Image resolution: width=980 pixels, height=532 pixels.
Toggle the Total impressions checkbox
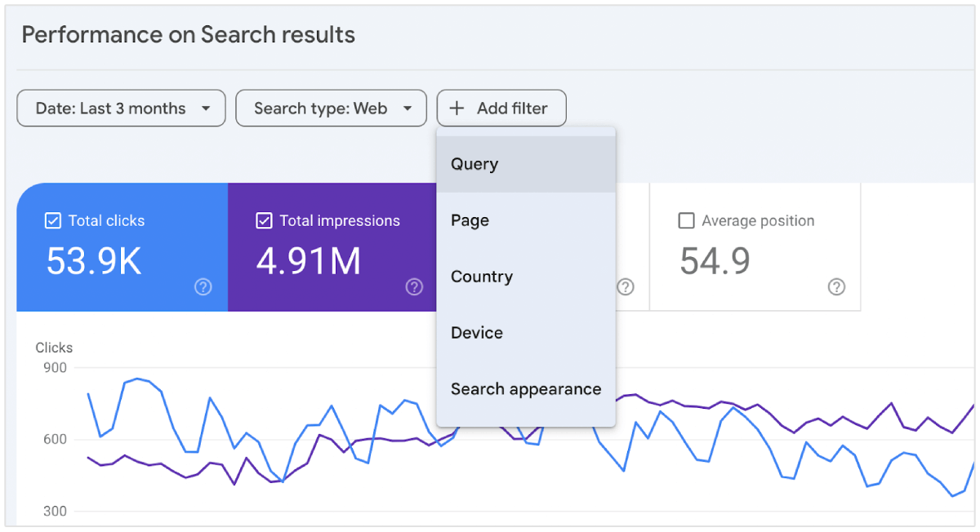point(264,220)
